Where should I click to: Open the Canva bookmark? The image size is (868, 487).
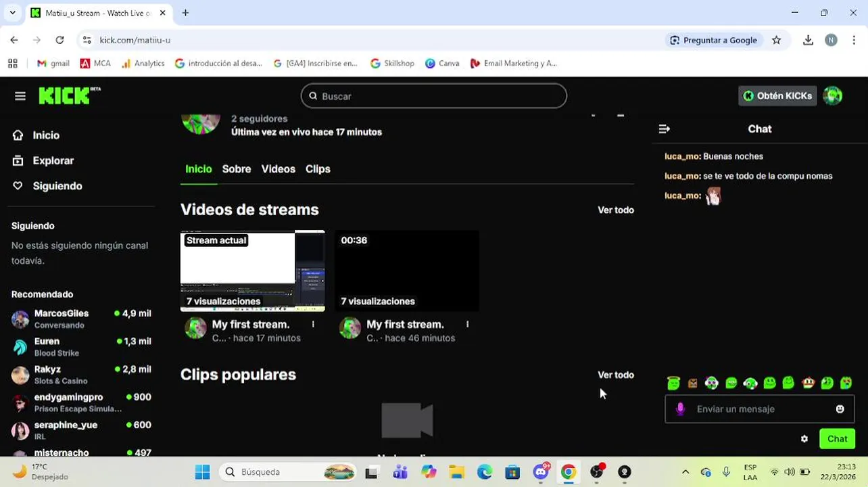click(442, 64)
